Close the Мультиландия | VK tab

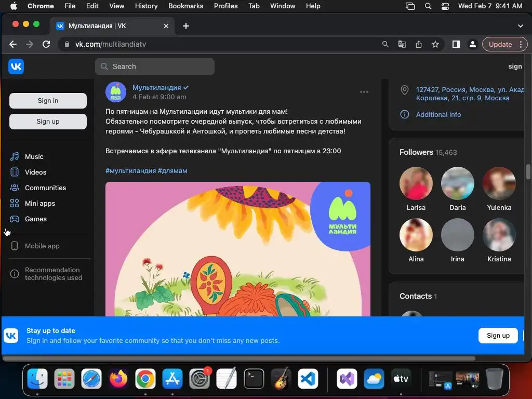tap(166, 26)
